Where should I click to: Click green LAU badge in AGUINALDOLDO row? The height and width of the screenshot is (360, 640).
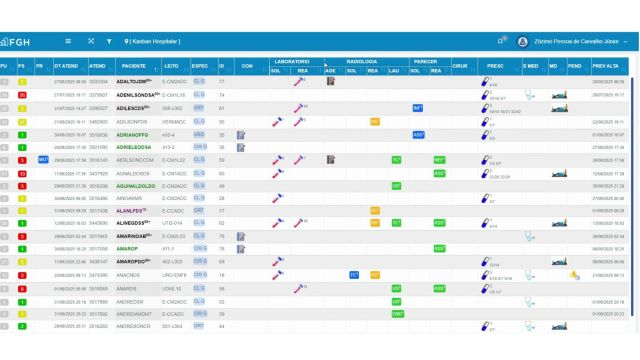[396, 186]
